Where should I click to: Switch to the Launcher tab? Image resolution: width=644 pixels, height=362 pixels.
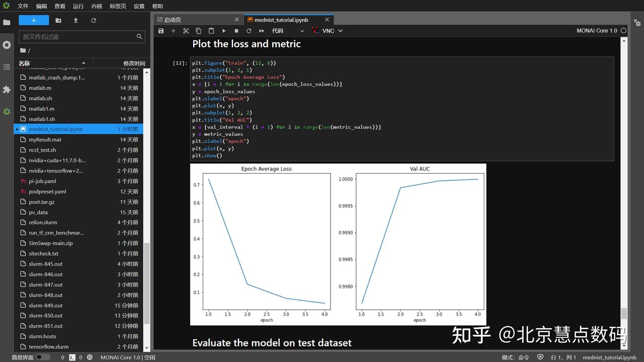pyautogui.click(x=198, y=20)
